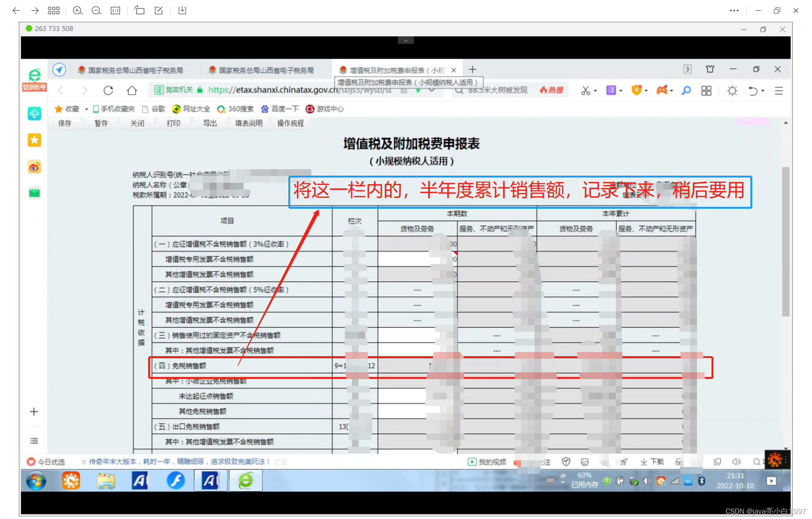Open the screenshot scissors tool

pyautogui.click(x=586, y=90)
